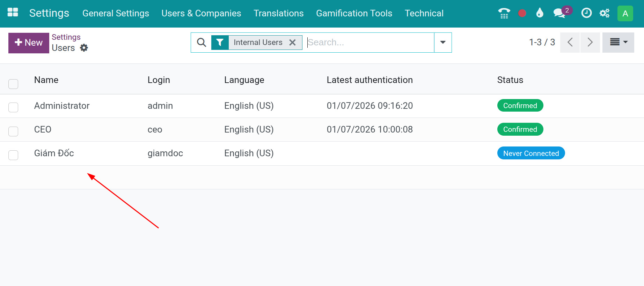Open the Technical menu

point(424,13)
